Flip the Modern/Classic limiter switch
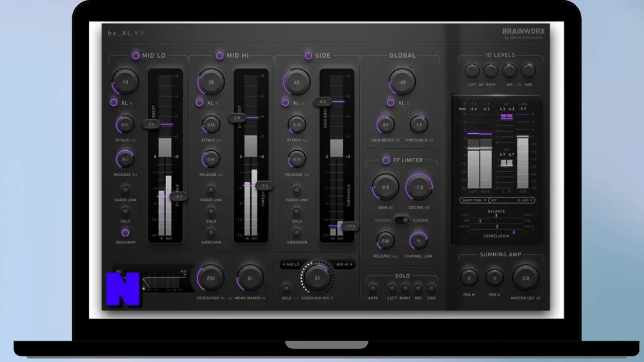Image resolution: width=644 pixels, height=362 pixels. pyautogui.click(x=402, y=221)
